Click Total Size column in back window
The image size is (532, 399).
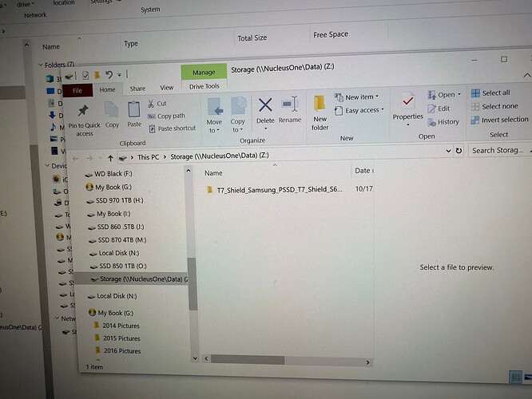(252, 38)
